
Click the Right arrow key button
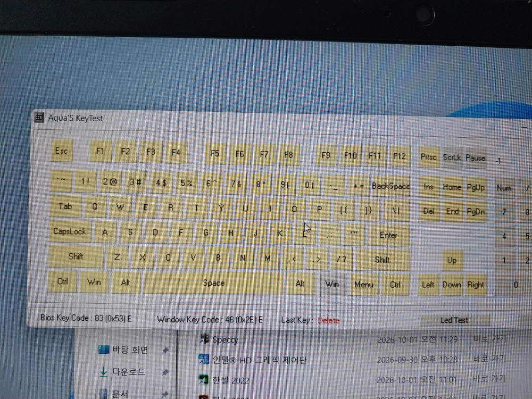tap(475, 285)
